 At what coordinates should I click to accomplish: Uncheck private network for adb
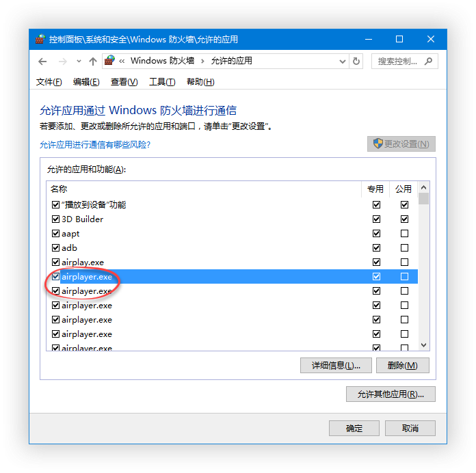[376, 248]
